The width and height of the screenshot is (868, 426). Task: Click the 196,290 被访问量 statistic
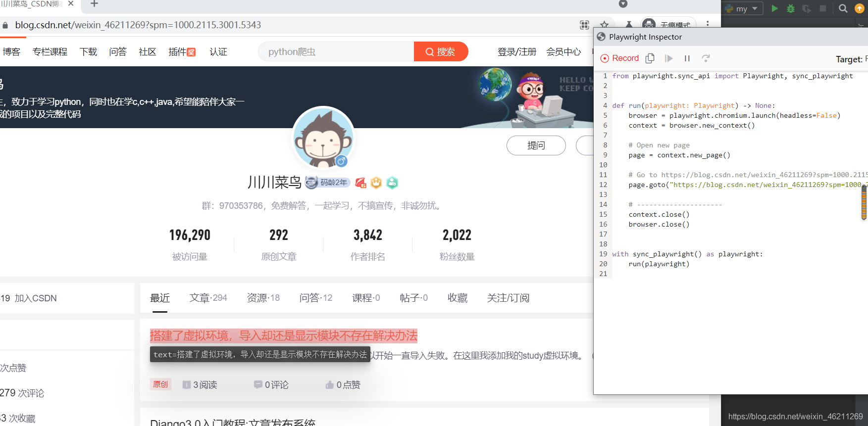190,244
